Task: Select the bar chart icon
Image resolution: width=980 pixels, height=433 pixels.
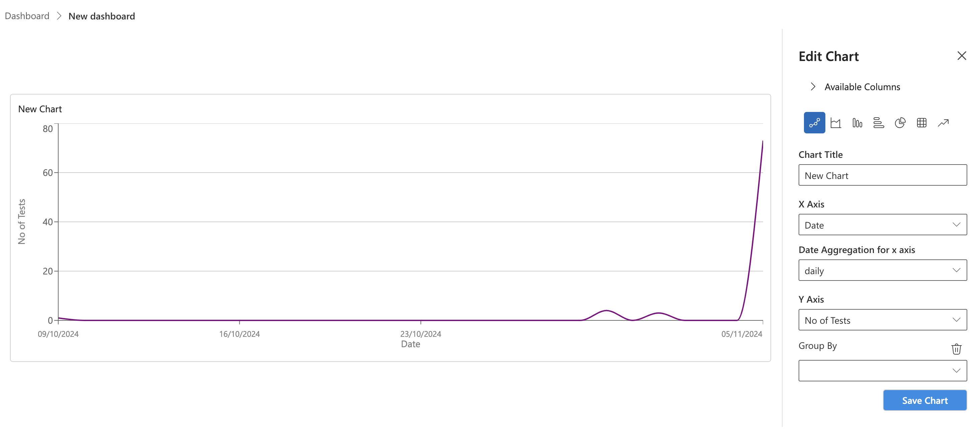Action: coord(857,122)
